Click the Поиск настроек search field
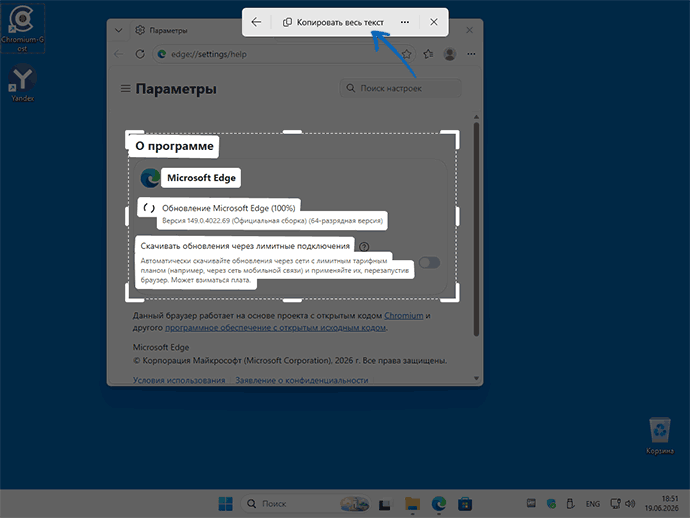The height and width of the screenshot is (518, 690). click(400, 88)
